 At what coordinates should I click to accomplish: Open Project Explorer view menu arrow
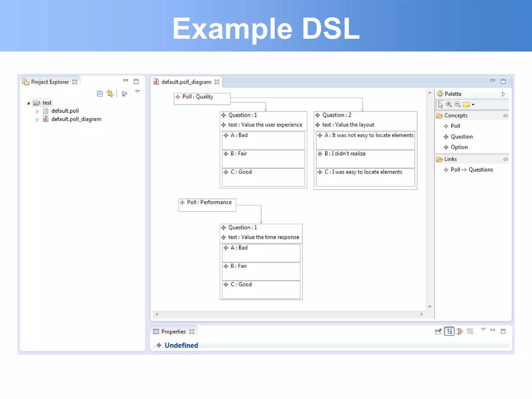(x=138, y=91)
